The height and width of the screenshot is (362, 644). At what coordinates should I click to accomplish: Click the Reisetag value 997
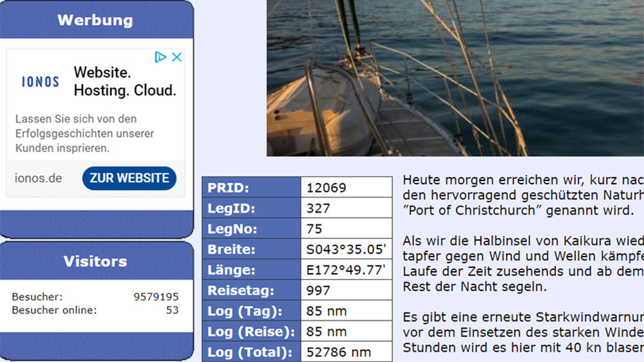tap(318, 291)
